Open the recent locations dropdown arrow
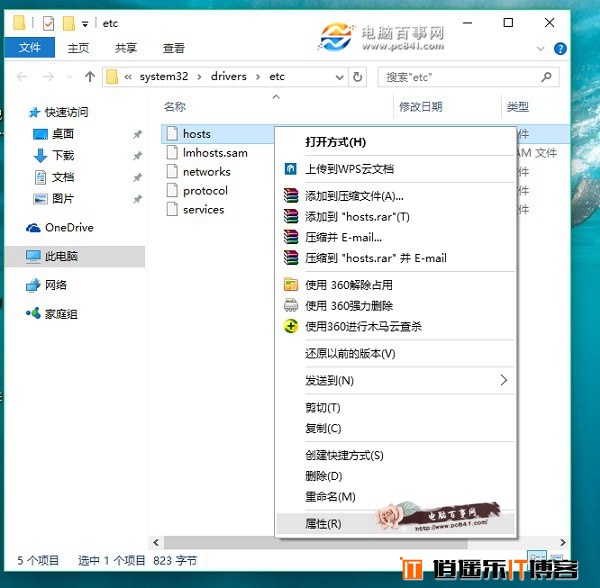Viewport: 600px width, 588px height. pos(70,77)
